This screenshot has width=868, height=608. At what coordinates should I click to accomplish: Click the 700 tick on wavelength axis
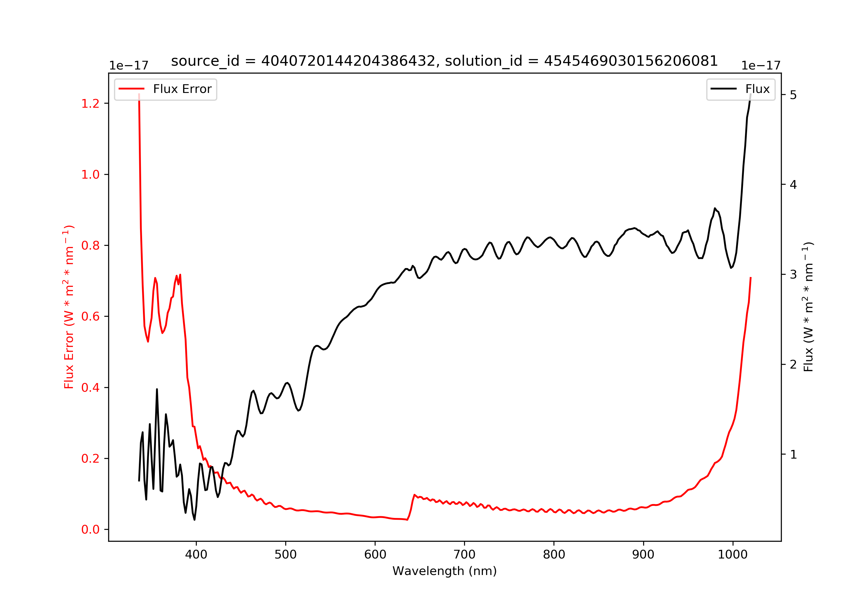465,555
